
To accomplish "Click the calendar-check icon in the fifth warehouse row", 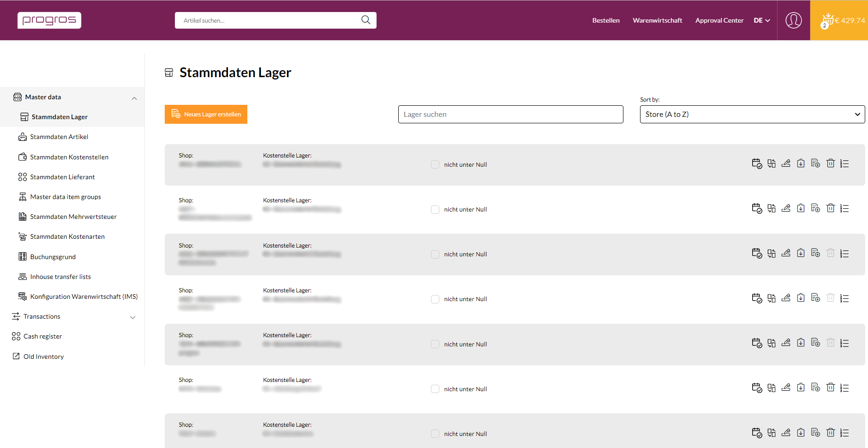I will [x=757, y=343].
